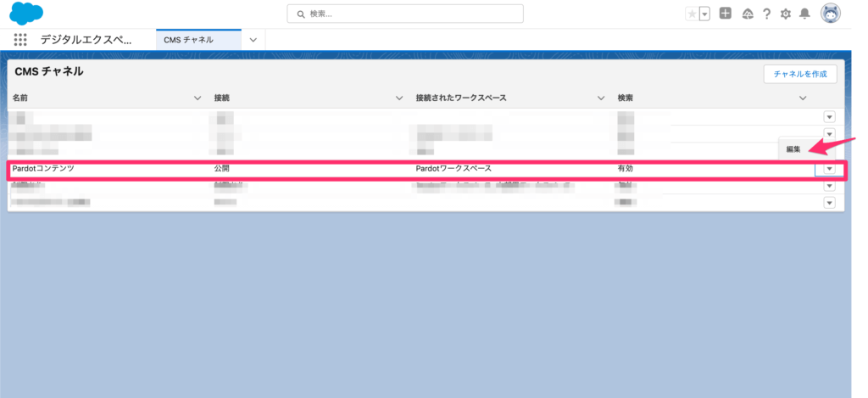Open the App Launcher dots grid
868x398 pixels.
point(20,39)
